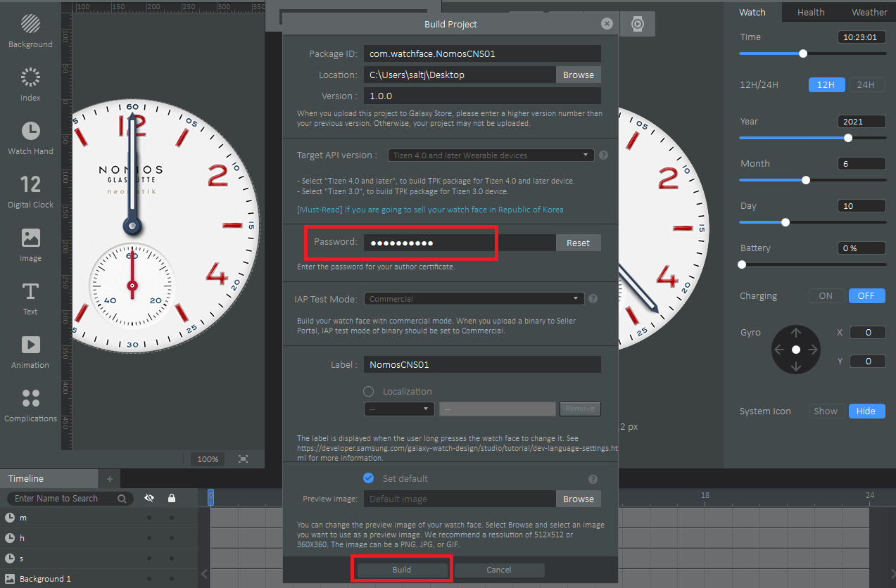The image size is (896, 588).
Task: Cancel the Build Project dialog
Action: click(x=499, y=570)
